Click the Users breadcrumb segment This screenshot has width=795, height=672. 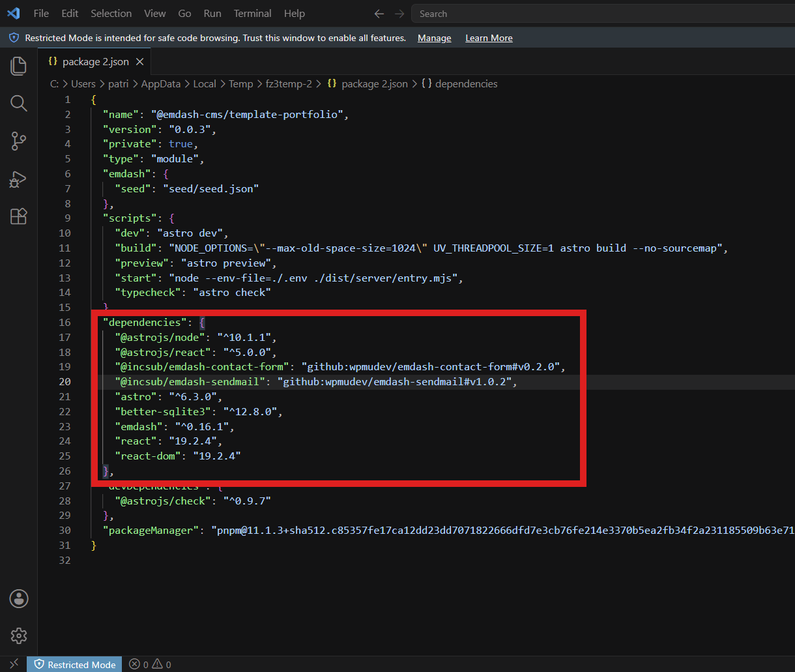click(83, 84)
